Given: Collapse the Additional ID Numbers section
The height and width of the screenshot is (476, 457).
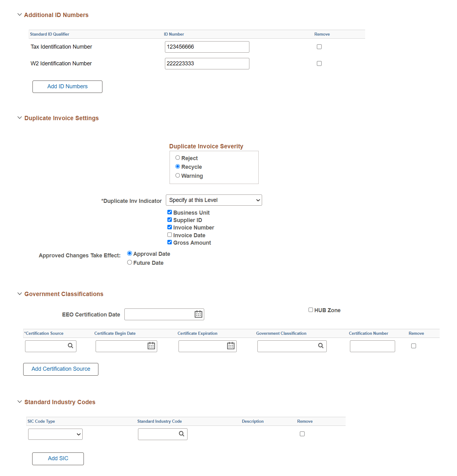Looking at the screenshot, I should tap(19, 14).
